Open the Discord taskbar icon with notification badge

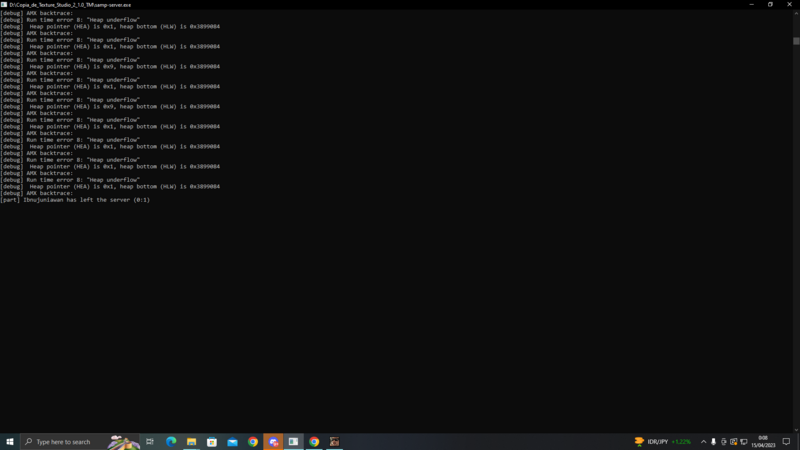[x=273, y=442]
